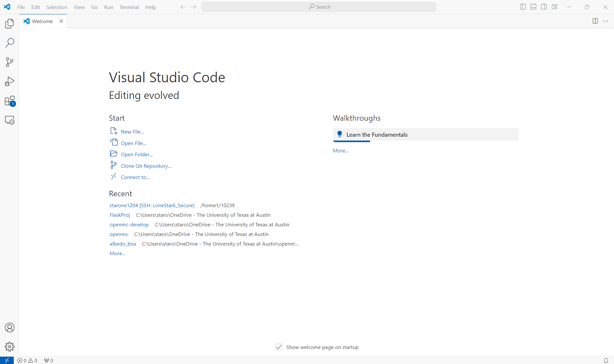This screenshot has height=364, width=614.
Task: Click Open Folder... link
Action: [x=137, y=154]
